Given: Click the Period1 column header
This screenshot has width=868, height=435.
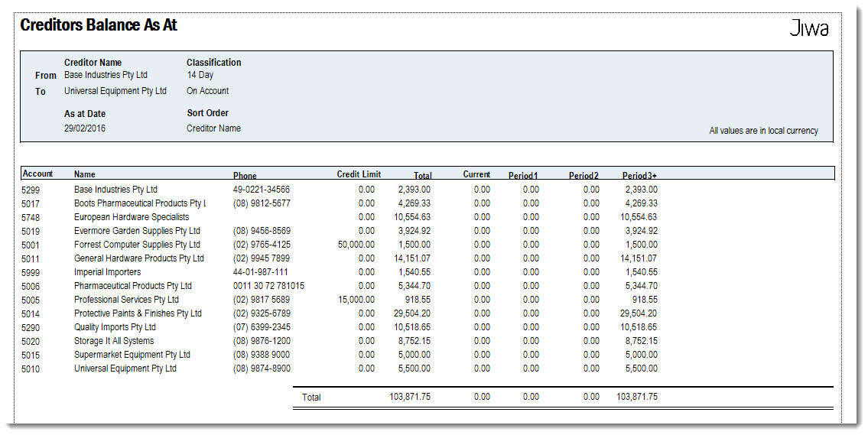Looking at the screenshot, I should click(x=524, y=175).
